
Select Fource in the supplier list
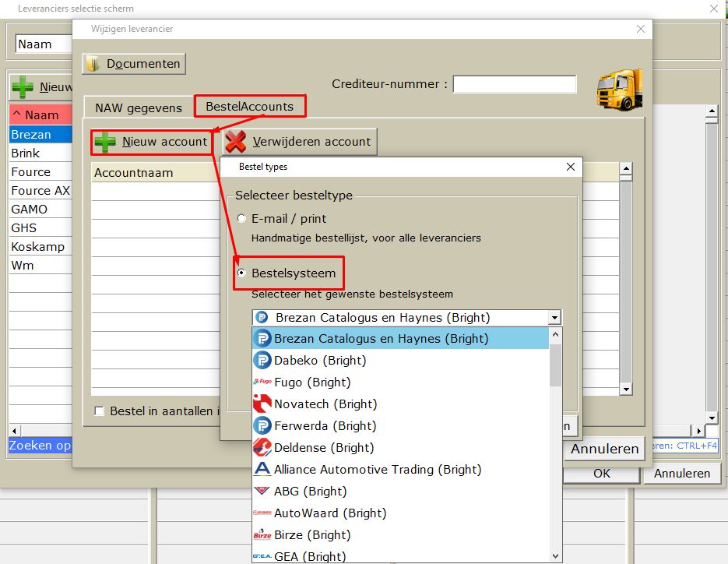(40, 171)
